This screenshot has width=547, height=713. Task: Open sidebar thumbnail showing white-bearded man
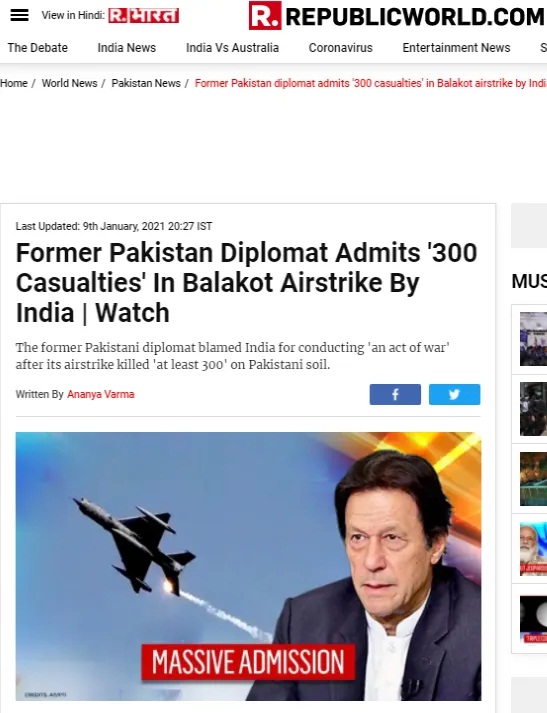(533, 549)
